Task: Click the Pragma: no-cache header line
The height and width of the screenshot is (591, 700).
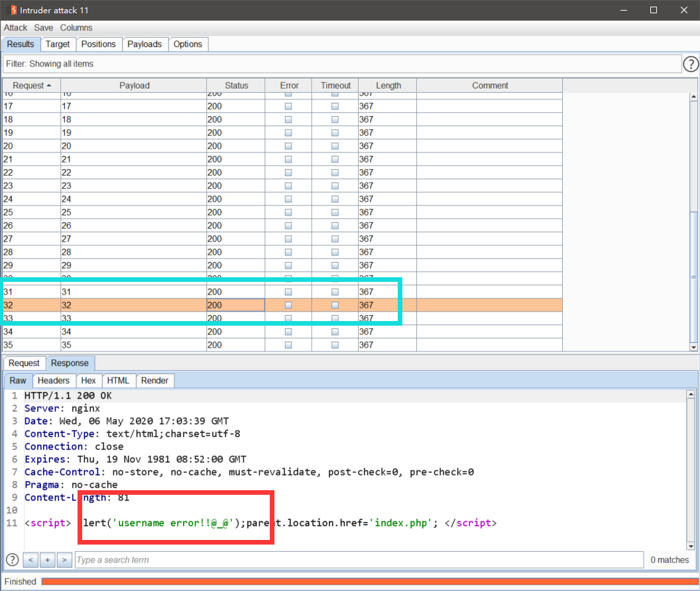Action: click(71, 485)
